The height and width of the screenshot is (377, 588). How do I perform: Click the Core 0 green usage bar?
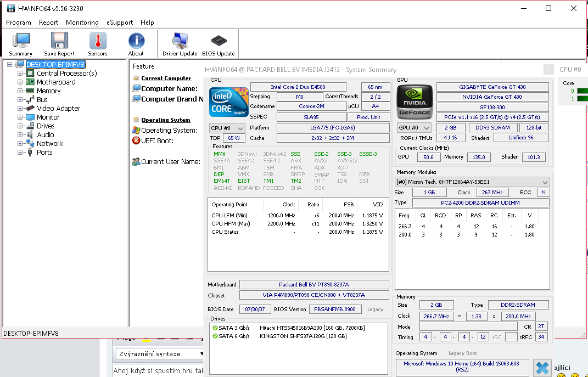pyautogui.click(x=582, y=91)
